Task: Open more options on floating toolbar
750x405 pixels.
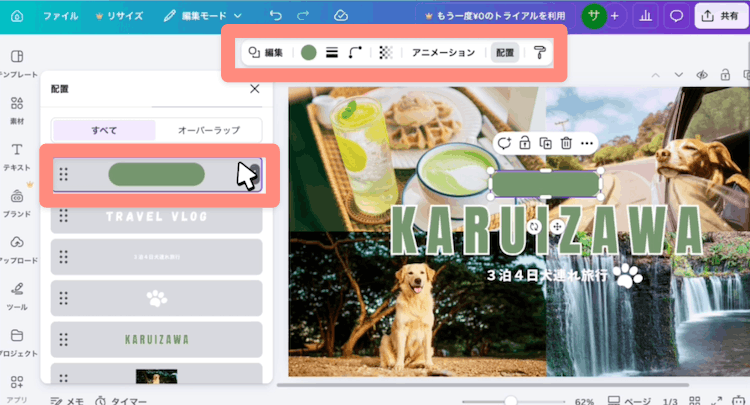Action: [x=587, y=143]
